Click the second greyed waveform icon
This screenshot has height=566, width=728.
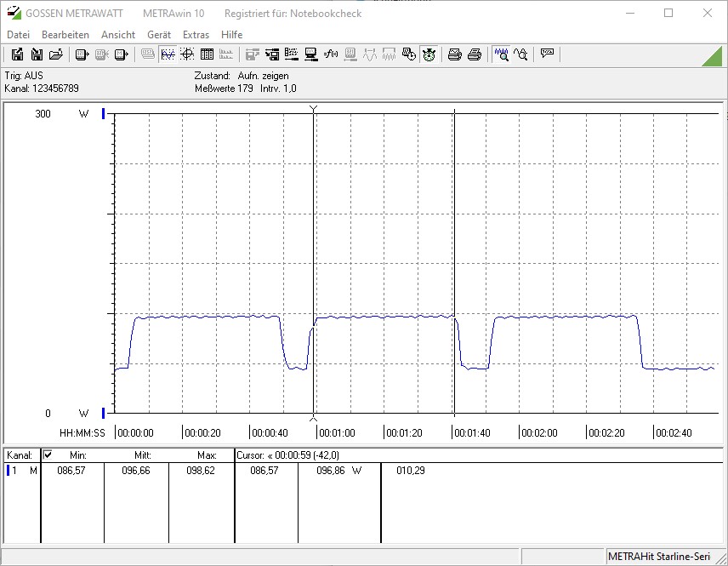389,54
